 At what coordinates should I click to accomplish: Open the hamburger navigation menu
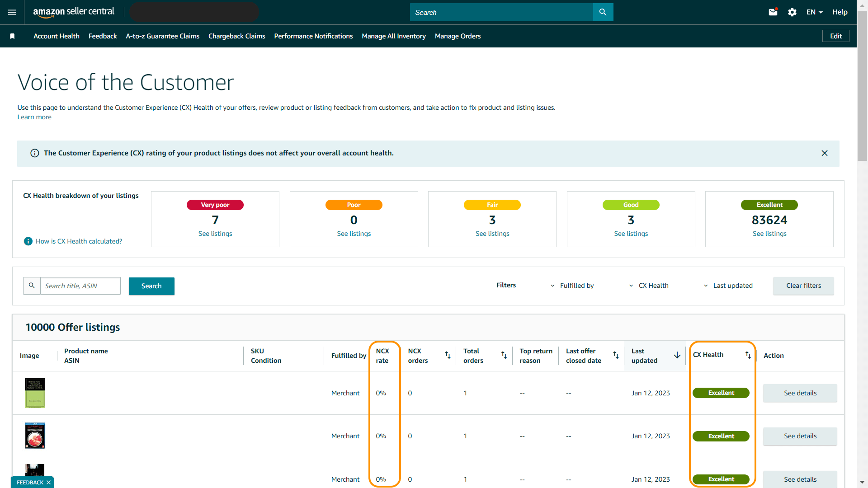11,12
